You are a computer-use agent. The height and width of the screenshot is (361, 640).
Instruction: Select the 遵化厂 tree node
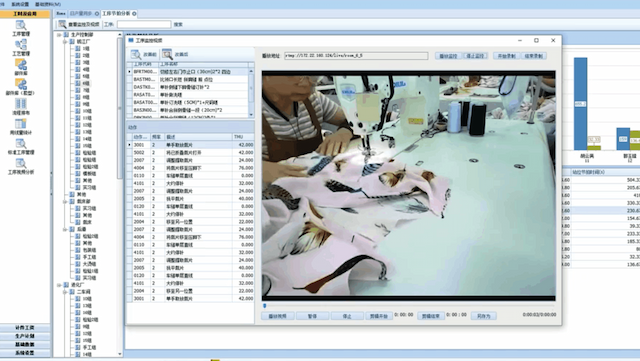78,285
